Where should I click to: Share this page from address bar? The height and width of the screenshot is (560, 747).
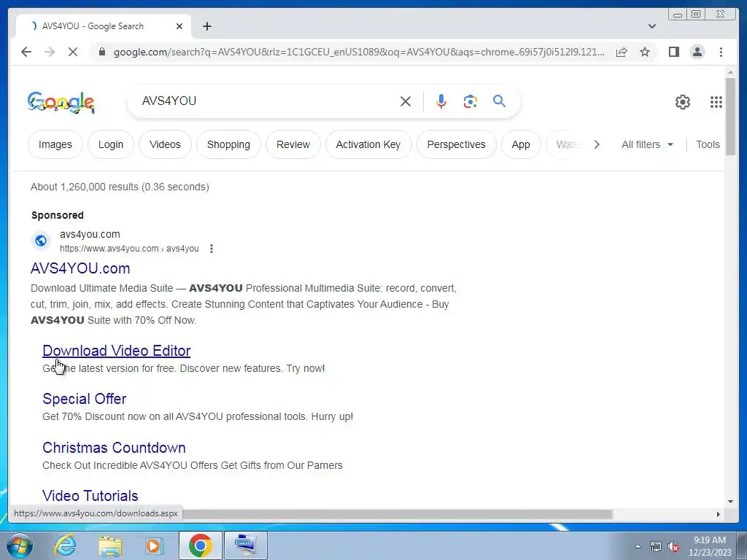pos(622,52)
